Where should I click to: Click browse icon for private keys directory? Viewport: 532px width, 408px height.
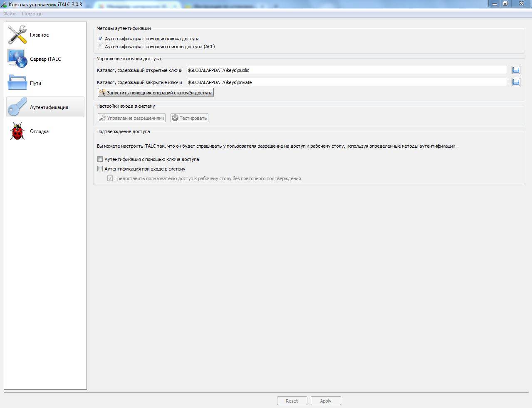click(516, 82)
